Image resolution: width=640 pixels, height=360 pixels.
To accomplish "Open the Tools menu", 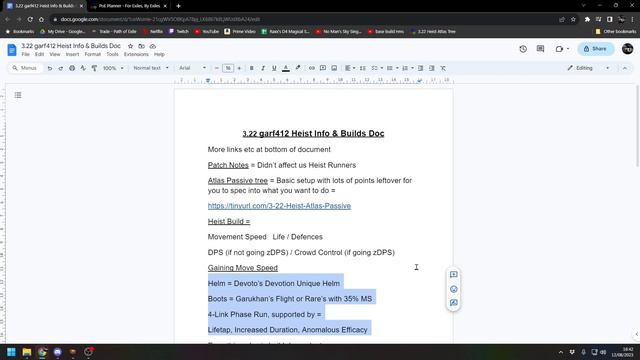I will (112, 54).
